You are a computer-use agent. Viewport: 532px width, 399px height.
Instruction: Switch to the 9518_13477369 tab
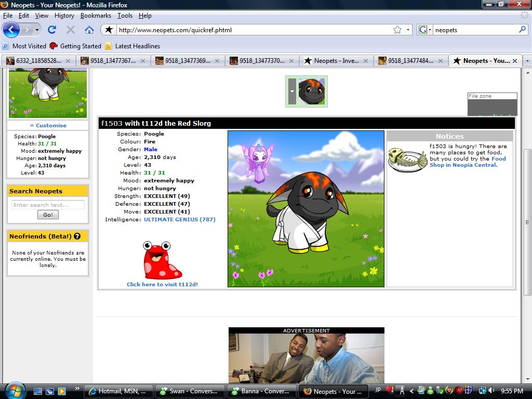tap(187, 61)
